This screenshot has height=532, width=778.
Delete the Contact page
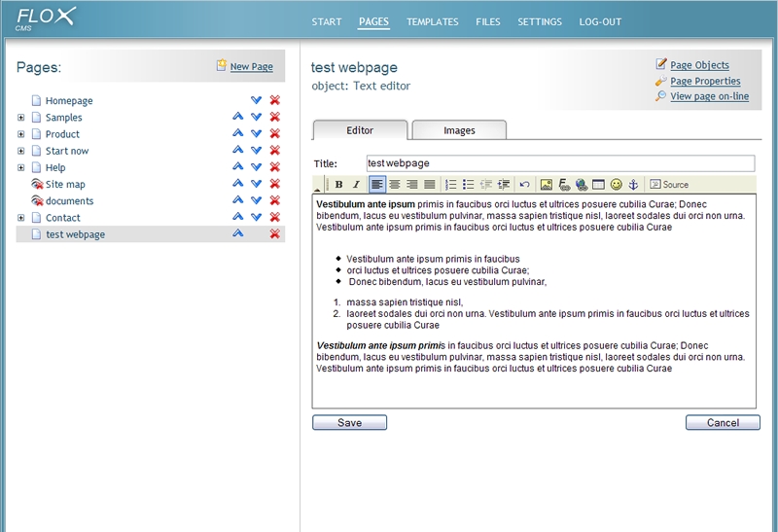coord(275,217)
